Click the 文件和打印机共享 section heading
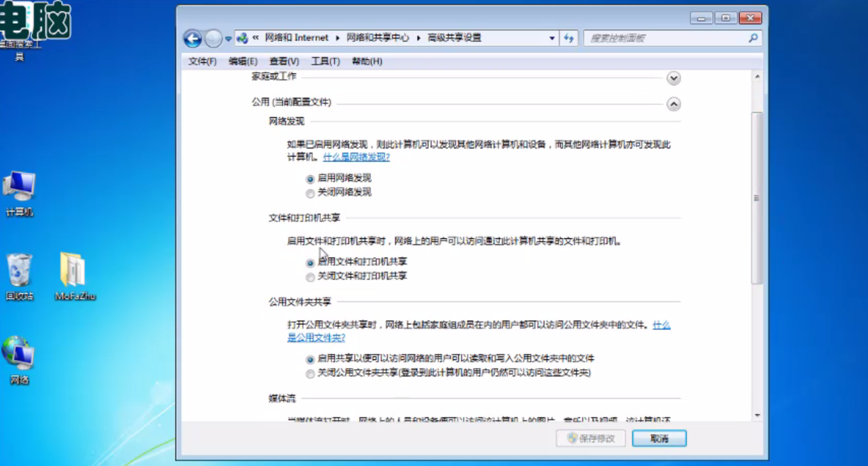This screenshot has width=868, height=466. (x=304, y=218)
